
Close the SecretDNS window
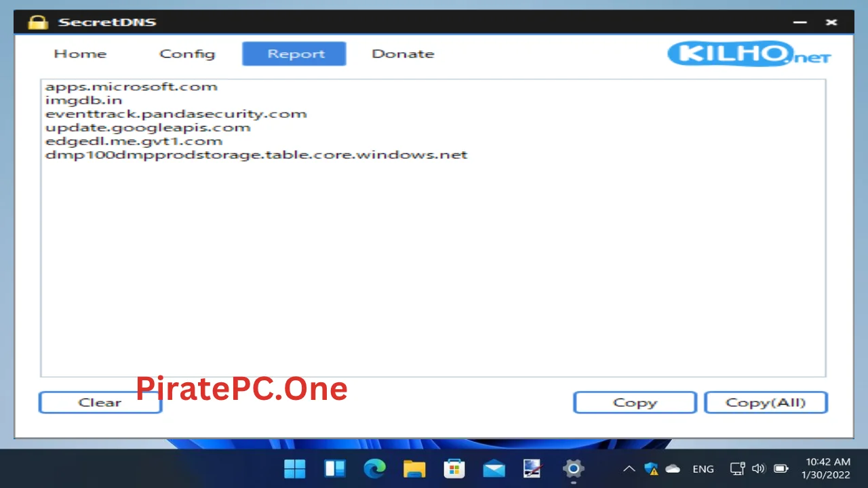[x=831, y=22]
